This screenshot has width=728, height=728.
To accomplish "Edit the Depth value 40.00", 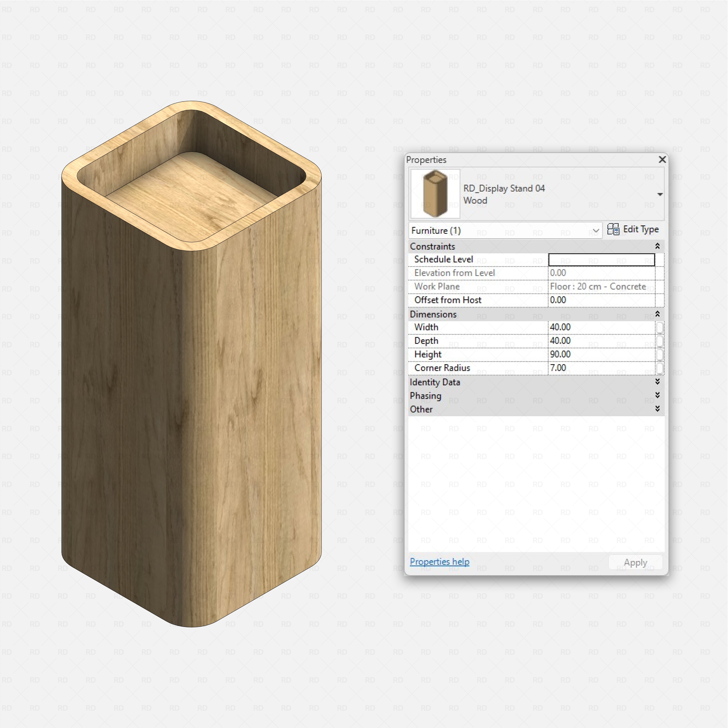I will 601,341.
